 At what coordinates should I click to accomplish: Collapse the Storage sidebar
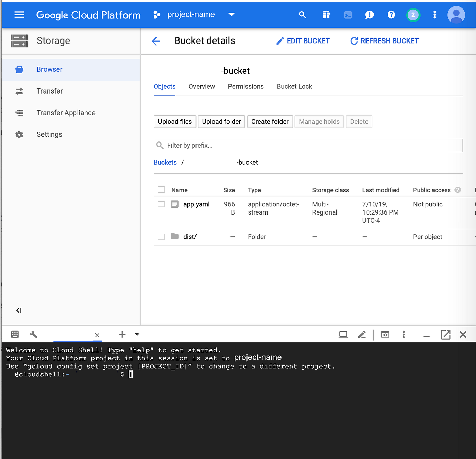point(19,310)
